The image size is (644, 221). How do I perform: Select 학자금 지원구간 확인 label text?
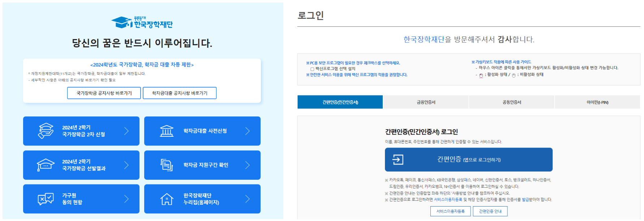tap(206, 165)
